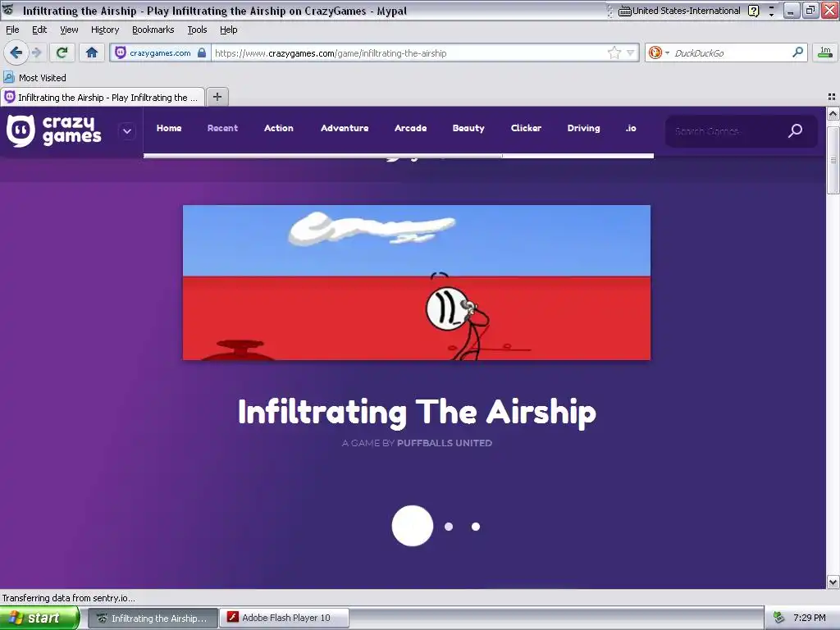Go back using the browser back arrow
The width and height of the screenshot is (840, 630).
pyautogui.click(x=16, y=52)
